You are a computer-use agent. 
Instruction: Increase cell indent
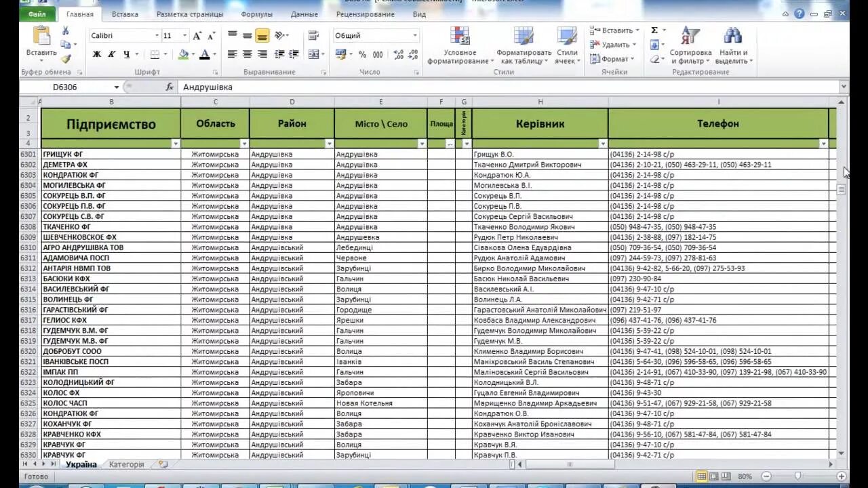[x=294, y=54]
